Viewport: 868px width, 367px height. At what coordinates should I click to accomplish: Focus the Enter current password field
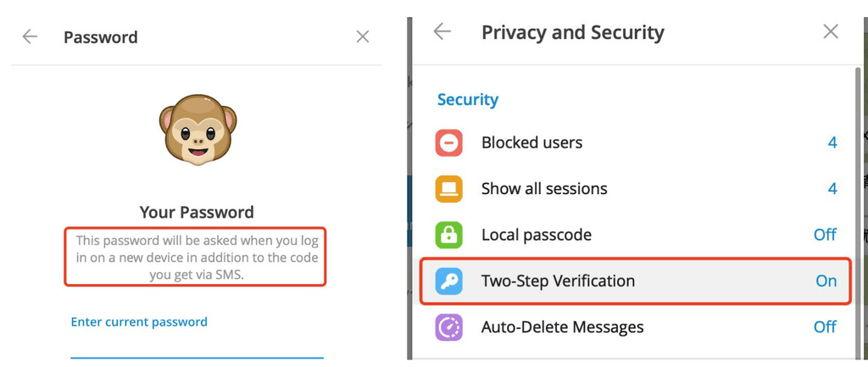pyautogui.click(x=197, y=336)
